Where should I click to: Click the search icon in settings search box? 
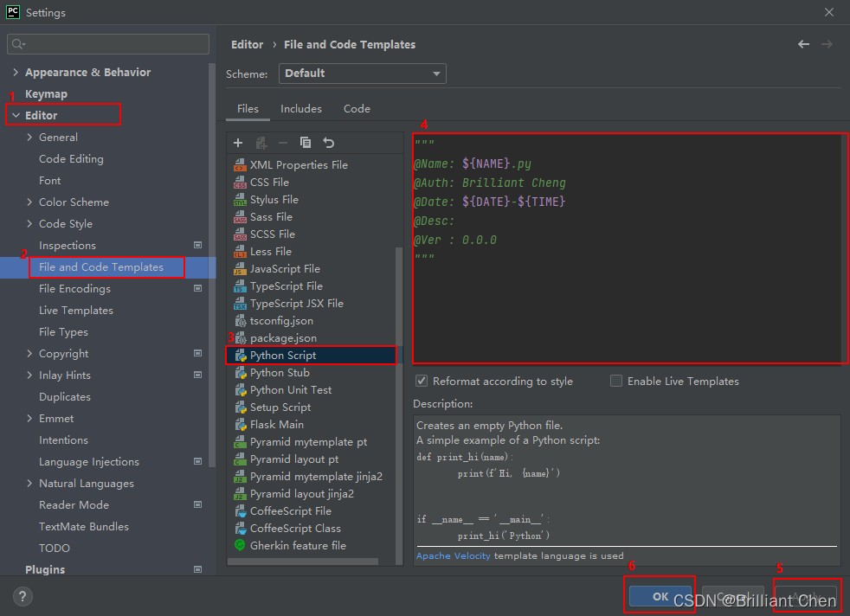point(18,44)
